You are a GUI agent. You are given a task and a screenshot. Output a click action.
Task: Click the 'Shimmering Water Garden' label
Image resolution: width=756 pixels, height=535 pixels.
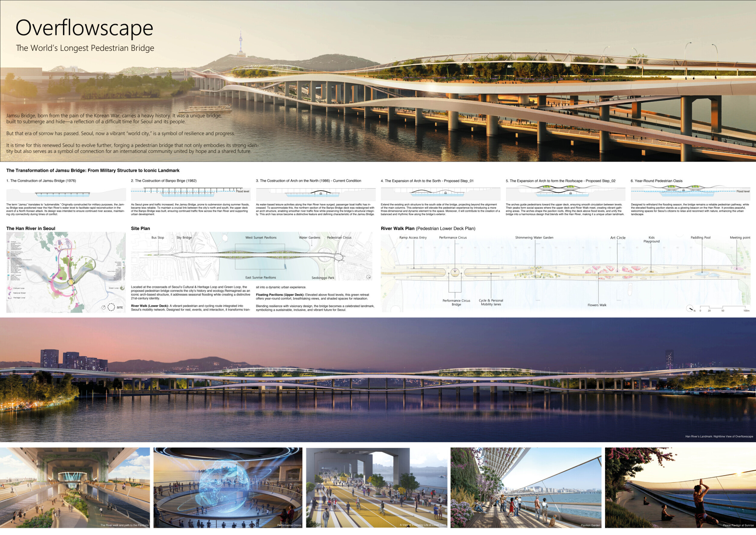(534, 238)
